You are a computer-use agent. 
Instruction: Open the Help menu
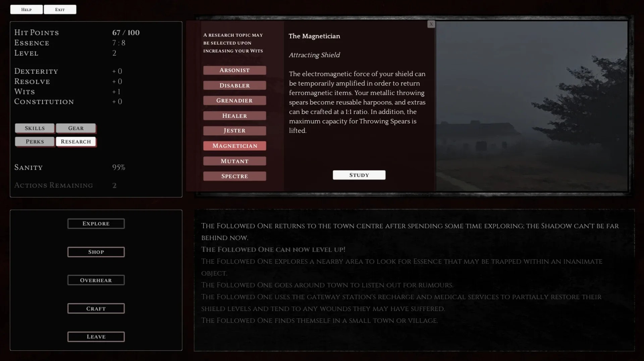click(26, 9)
